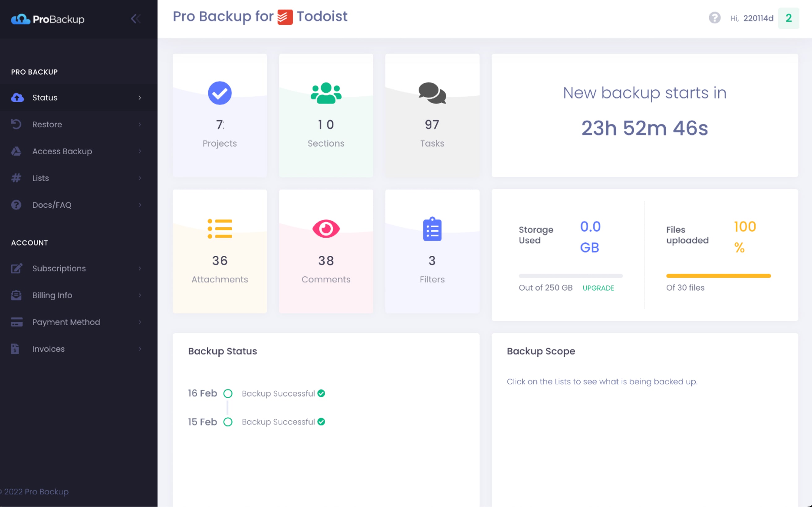
Task: Check the 16 Feb backup status circle
Action: 228,393
